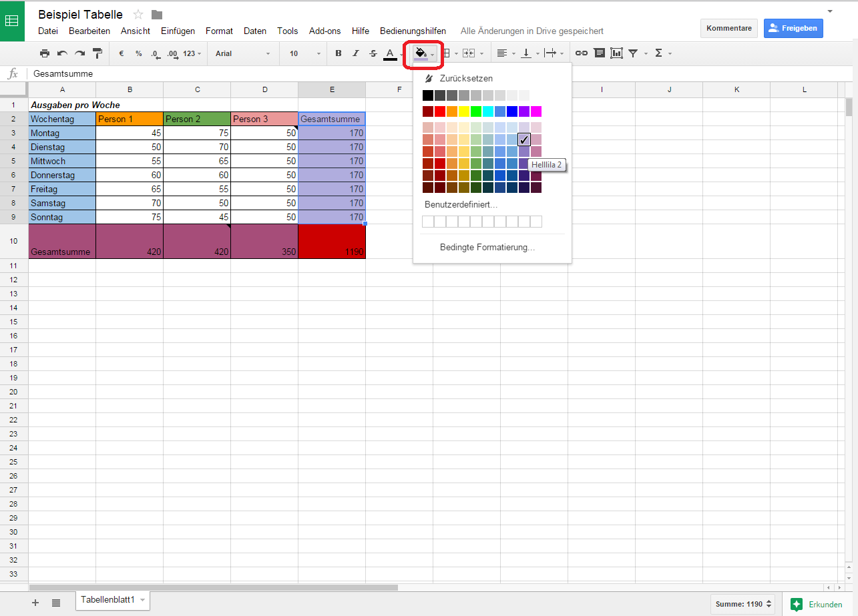Star the Beispiel Tabelle document
The image size is (858, 616).
138,15
